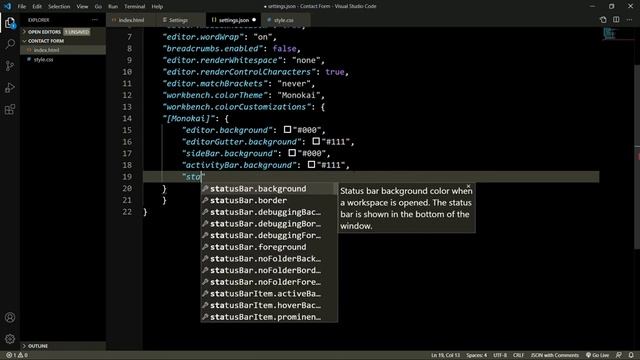Click JSON with Comments language mode

(554, 355)
